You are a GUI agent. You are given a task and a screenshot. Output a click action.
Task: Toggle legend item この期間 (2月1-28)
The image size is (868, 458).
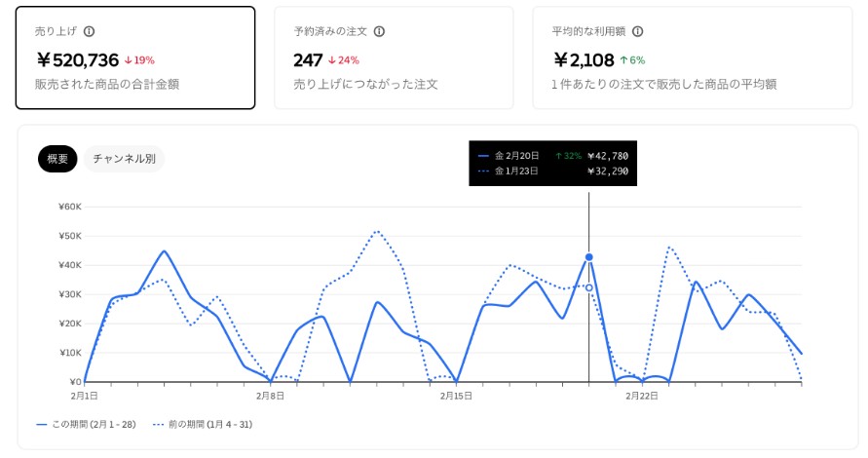click(87, 424)
